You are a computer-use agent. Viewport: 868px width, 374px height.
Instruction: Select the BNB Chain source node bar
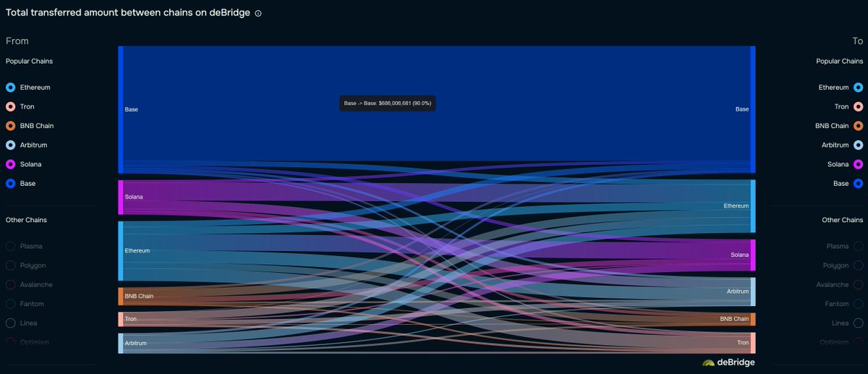121,297
